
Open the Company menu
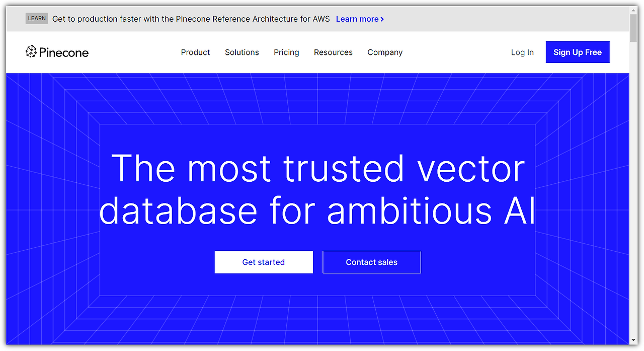coord(384,52)
